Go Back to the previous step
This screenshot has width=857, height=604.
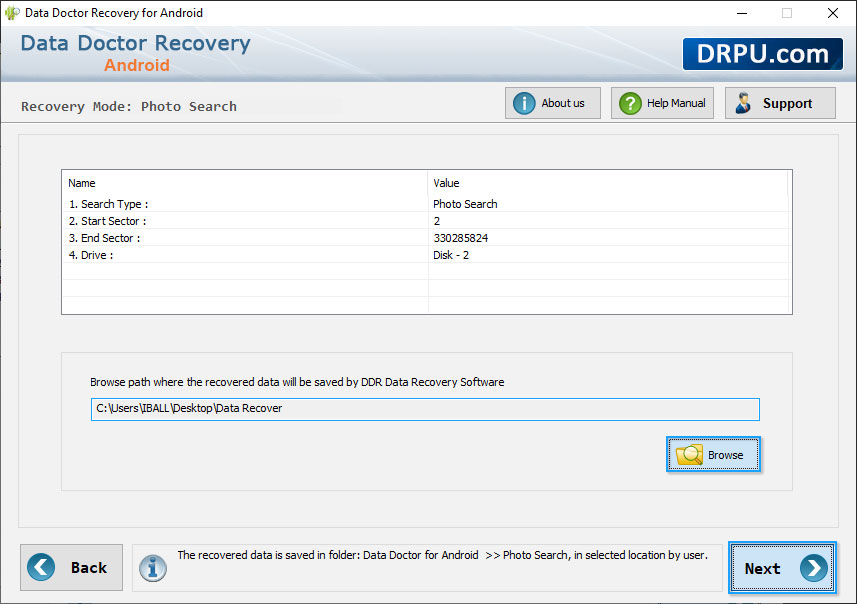point(71,567)
